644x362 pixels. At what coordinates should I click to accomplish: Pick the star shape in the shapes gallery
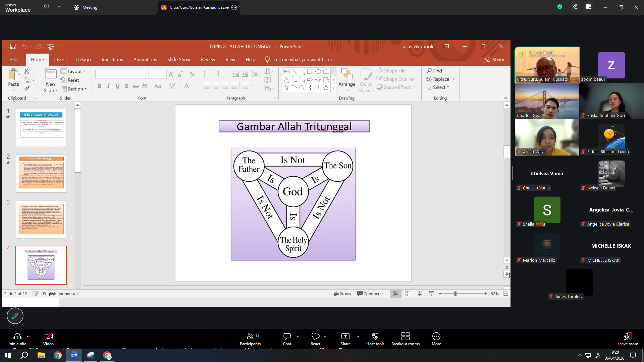click(326, 87)
